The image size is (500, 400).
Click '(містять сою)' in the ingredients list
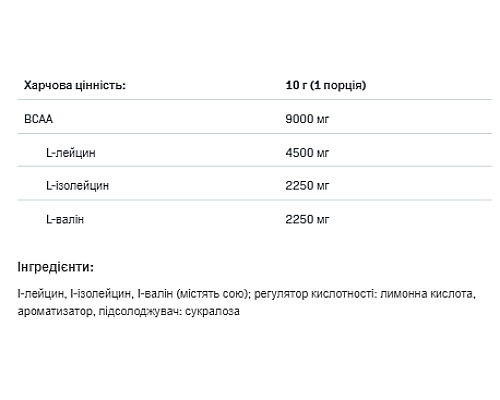coord(213,294)
